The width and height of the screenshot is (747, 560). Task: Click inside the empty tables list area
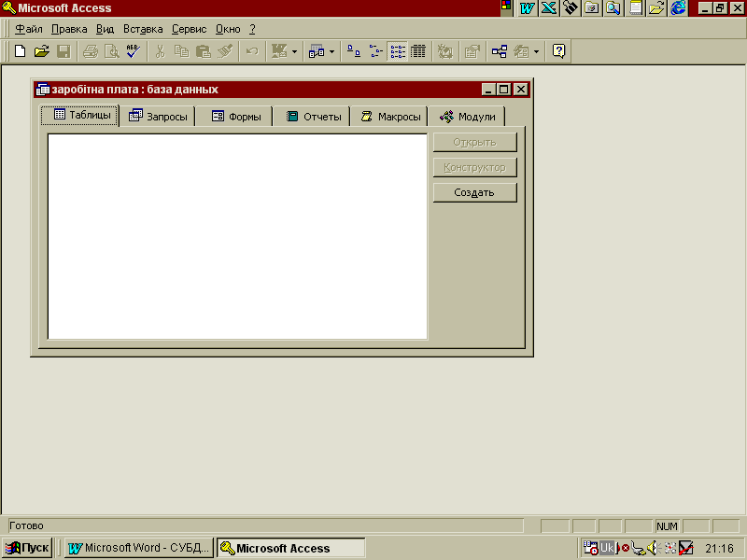238,237
